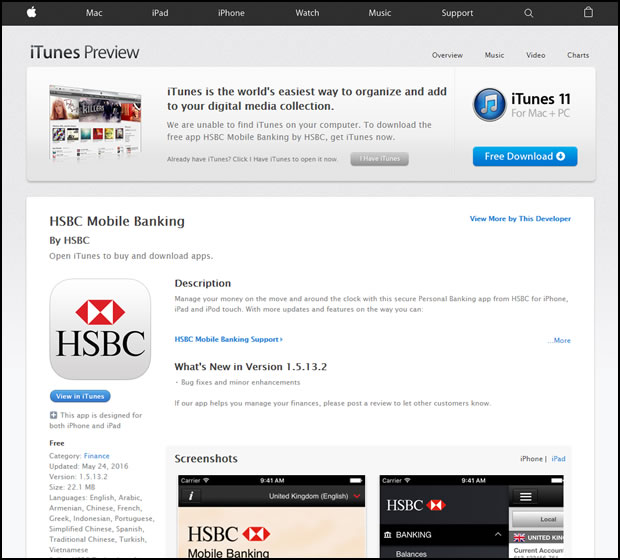Image resolution: width=620 pixels, height=560 pixels.
Task: Click HSBC hexagon logo in second screenshot header
Action: click(436, 505)
